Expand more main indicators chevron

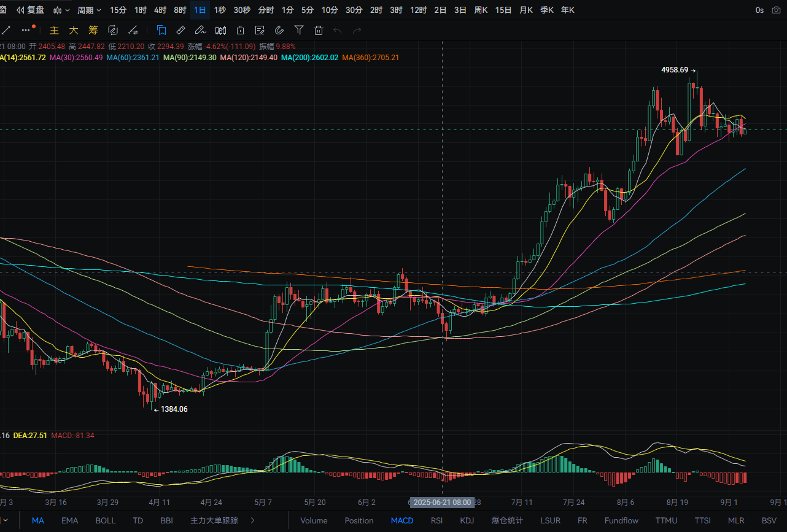[x=252, y=520]
